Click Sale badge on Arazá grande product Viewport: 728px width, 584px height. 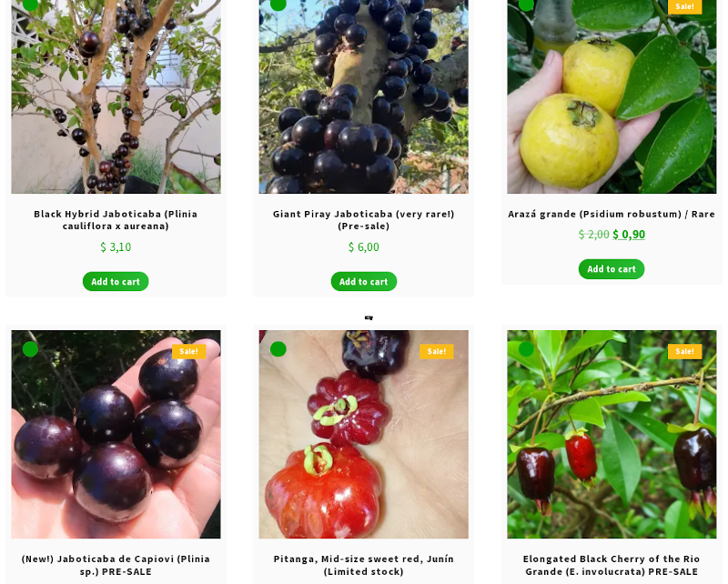(684, 6)
